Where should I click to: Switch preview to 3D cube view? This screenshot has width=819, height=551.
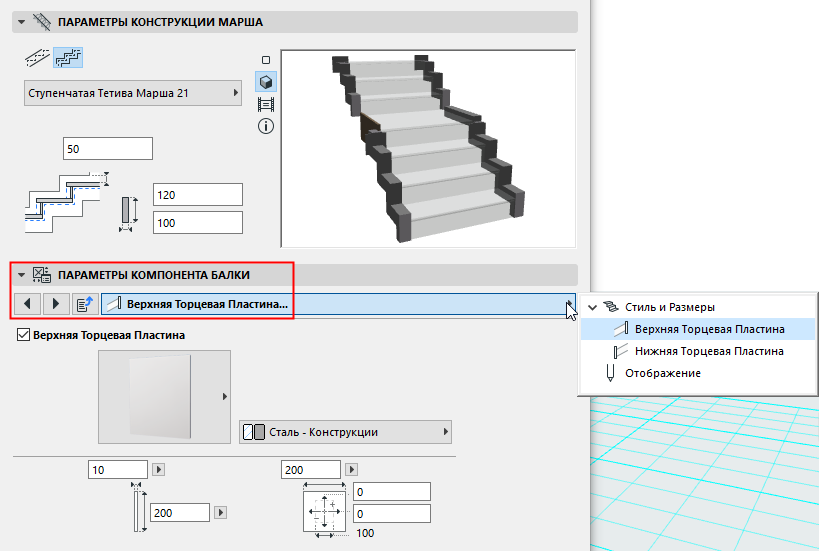266,82
